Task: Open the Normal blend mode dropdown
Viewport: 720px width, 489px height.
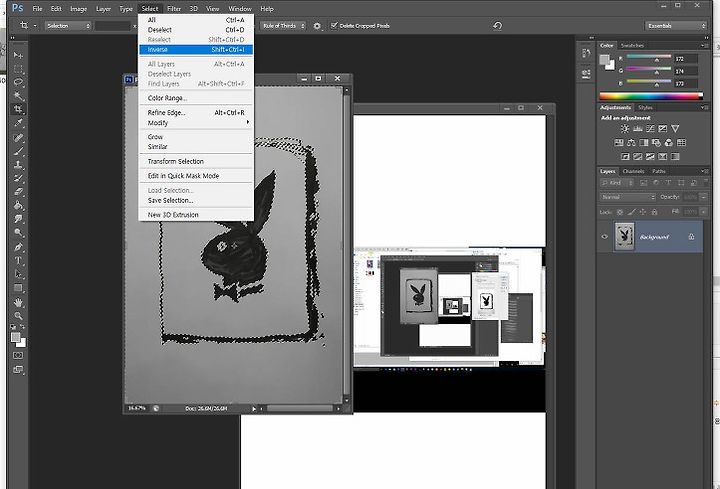Action: [627, 197]
